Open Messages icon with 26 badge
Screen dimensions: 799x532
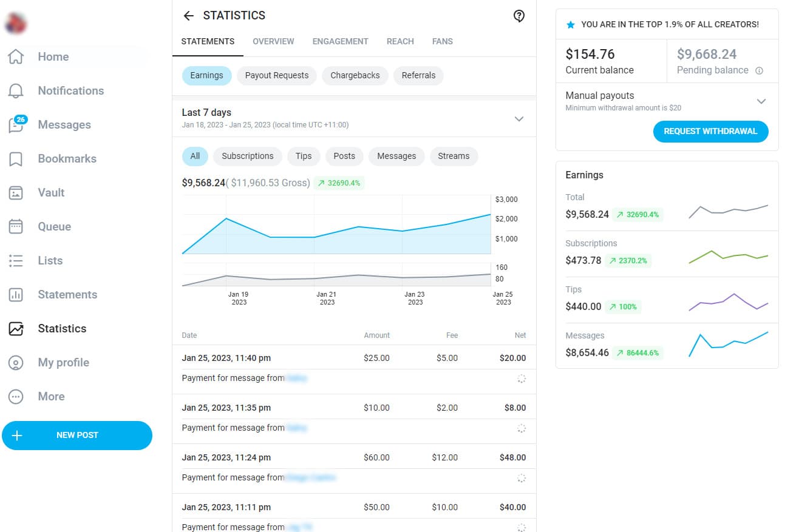[16, 124]
